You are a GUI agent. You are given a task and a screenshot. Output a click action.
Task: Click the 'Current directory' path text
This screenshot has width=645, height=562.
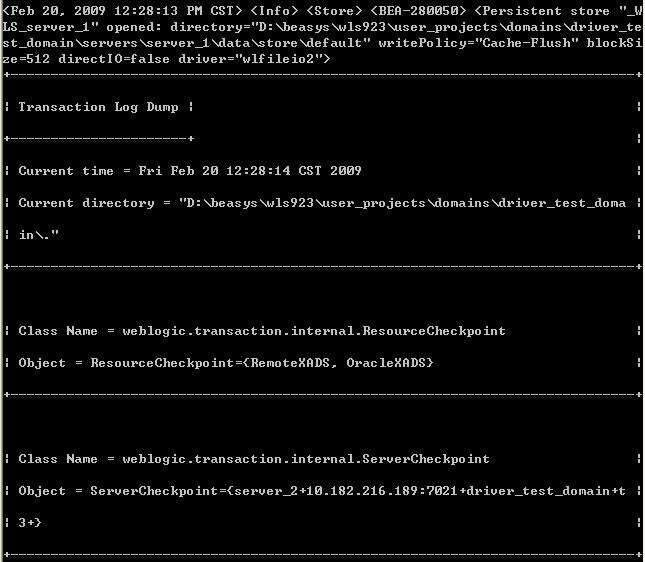click(402, 203)
